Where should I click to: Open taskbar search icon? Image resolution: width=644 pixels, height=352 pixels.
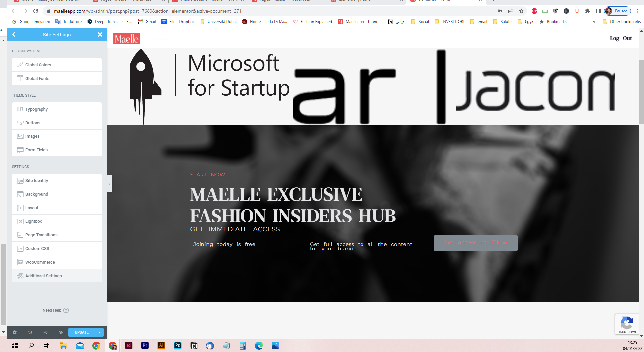pyautogui.click(x=31, y=346)
